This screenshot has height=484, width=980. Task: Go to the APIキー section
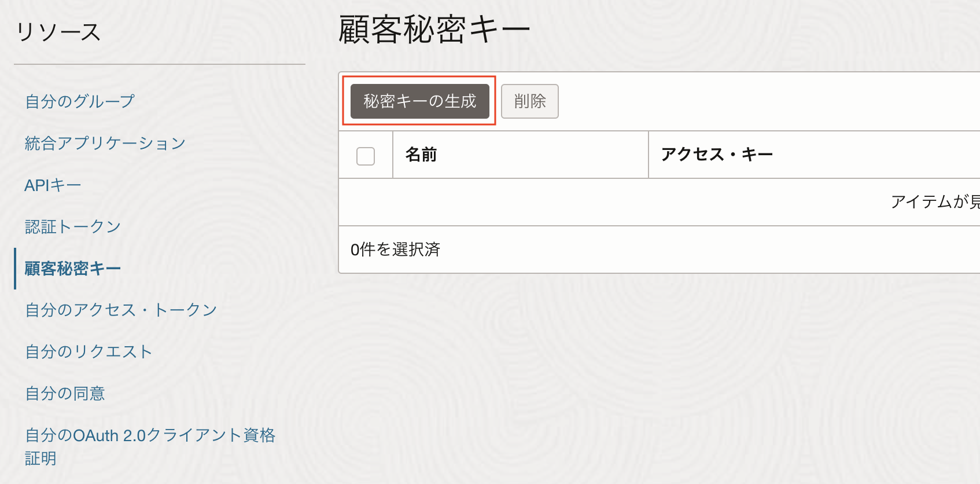(x=52, y=185)
